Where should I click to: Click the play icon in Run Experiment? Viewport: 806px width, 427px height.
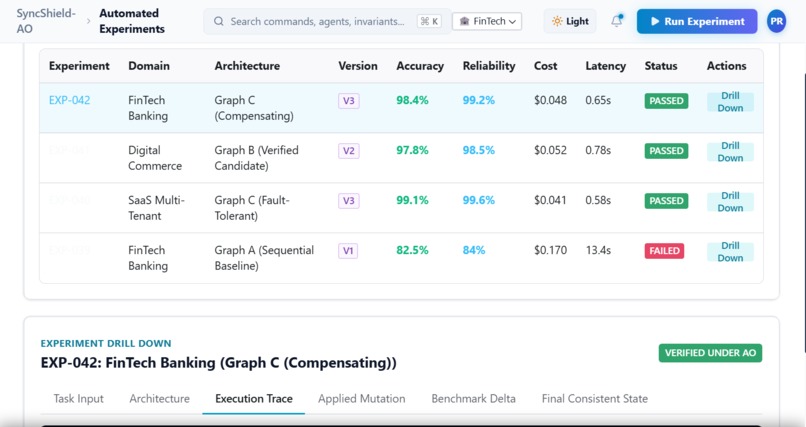(655, 22)
